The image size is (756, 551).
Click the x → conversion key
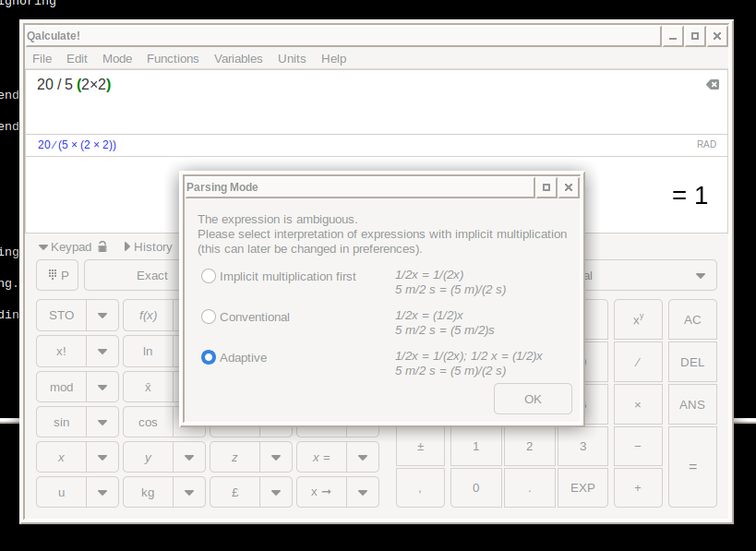[x=321, y=492]
